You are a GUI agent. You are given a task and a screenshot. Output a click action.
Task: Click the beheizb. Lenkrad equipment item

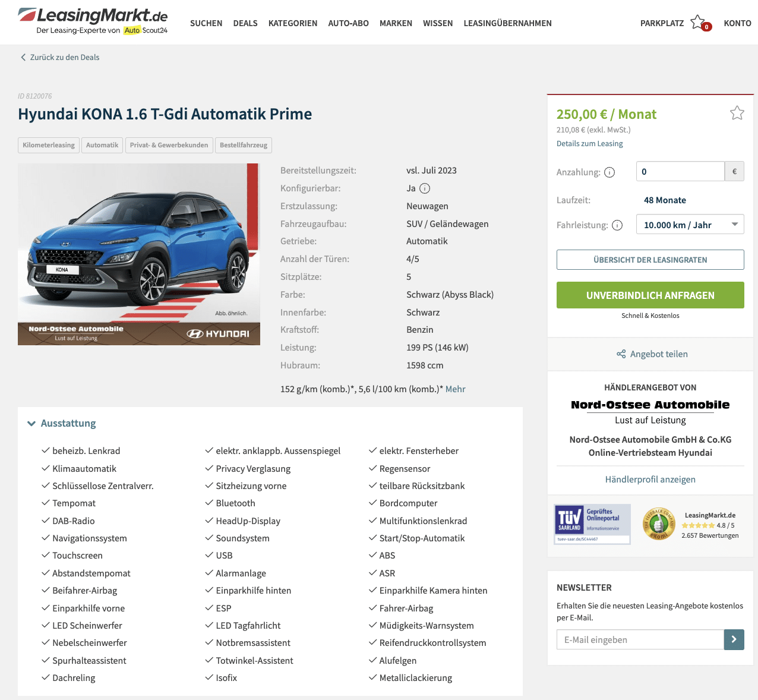[86, 451]
